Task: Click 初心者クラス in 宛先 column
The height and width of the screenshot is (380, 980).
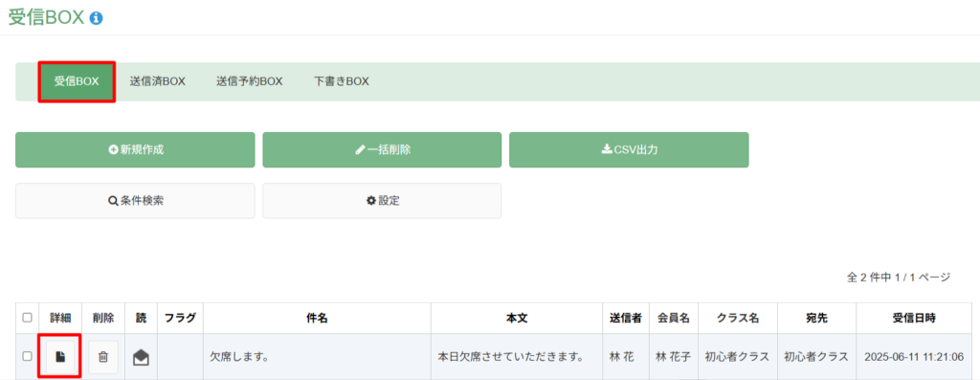Action: point(816,357)
